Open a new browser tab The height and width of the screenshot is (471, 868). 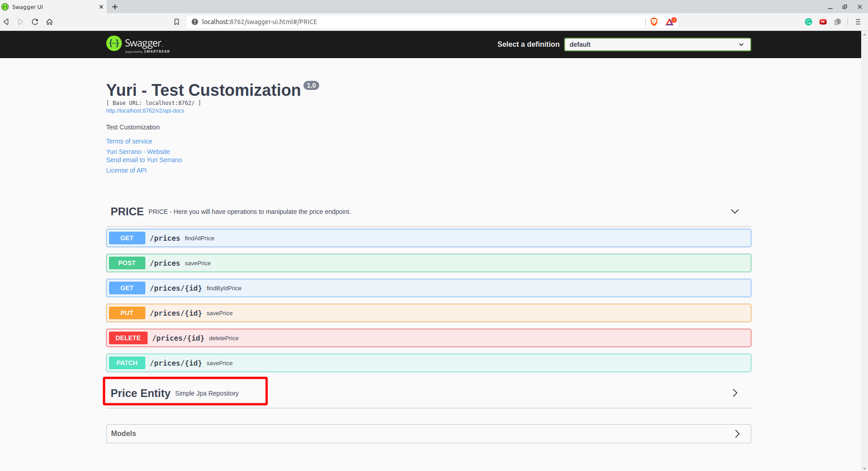pos(115,7)
